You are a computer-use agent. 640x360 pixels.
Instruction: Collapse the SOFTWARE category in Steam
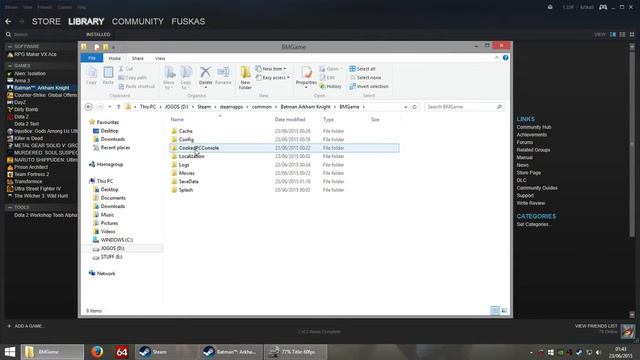10,47
